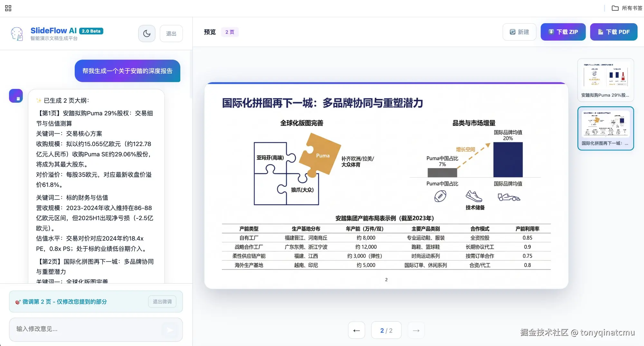Open the apps grid icon in the browser bar
Screen dimensions: 644x346
click(8, 8)
